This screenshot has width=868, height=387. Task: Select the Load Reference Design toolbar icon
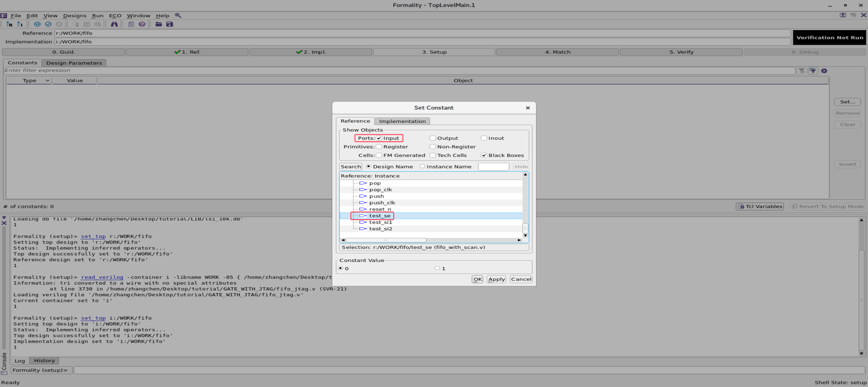pyautogui.click(x=10, y=24)
